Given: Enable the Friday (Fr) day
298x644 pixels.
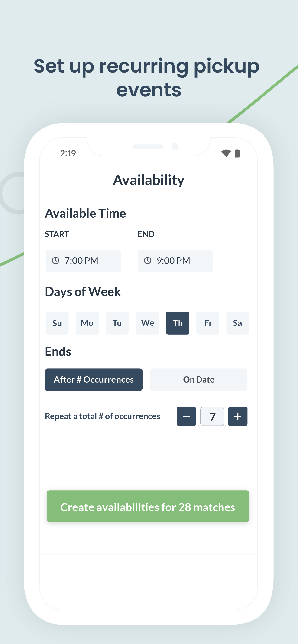Looking at the screenshot, I should tap(208, 323).
